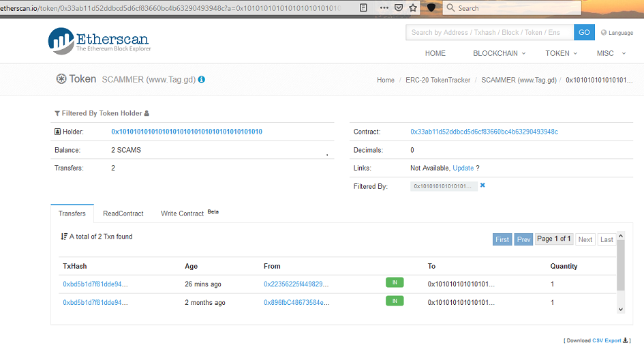Click the 26 mins ago age cell
The height and width of the screenshot is (356, 644).
203,284
